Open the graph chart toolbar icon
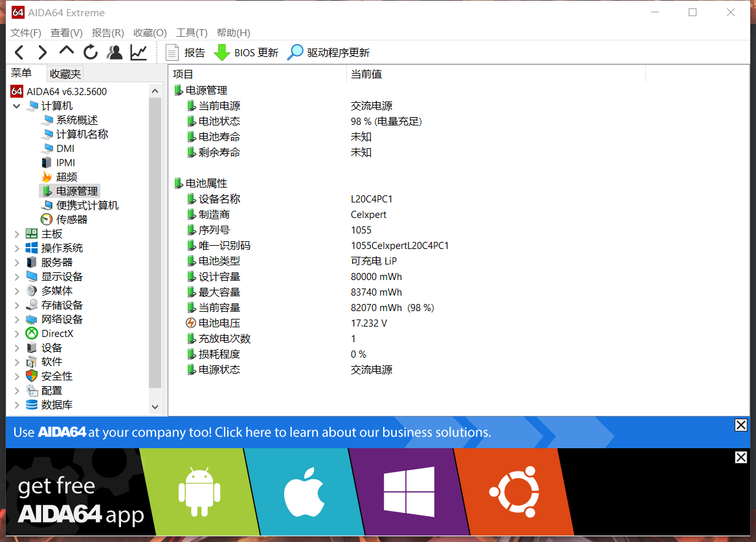This screenshot has height=542, width=756. point(139,52)
